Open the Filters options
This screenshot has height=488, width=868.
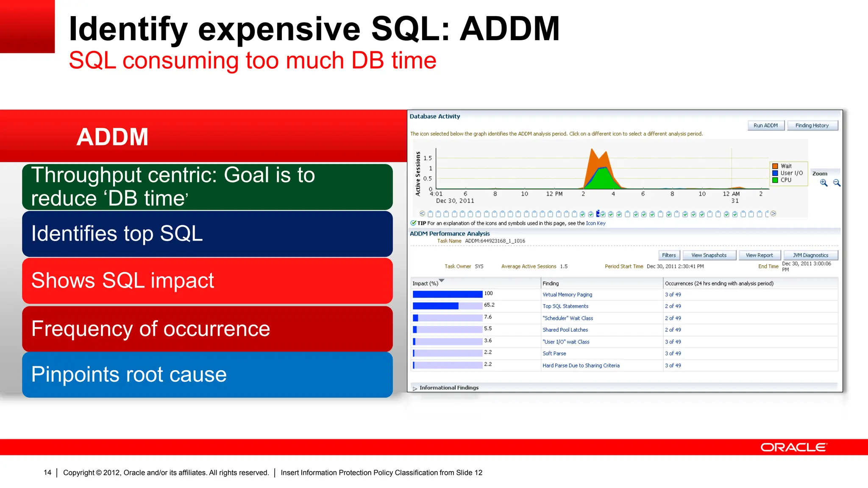tap(669, 255)
